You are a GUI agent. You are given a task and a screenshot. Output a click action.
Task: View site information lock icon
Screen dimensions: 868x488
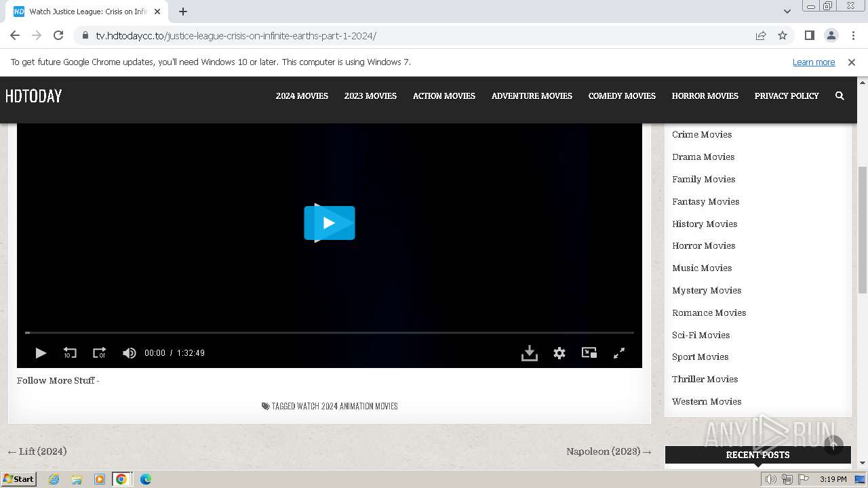pos(85,35)
